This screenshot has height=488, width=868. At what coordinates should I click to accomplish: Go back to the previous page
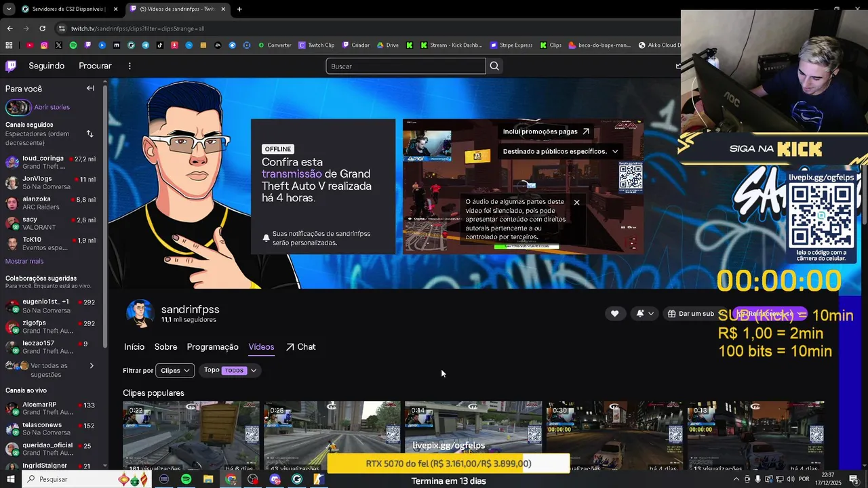click(x=9, y=28)
